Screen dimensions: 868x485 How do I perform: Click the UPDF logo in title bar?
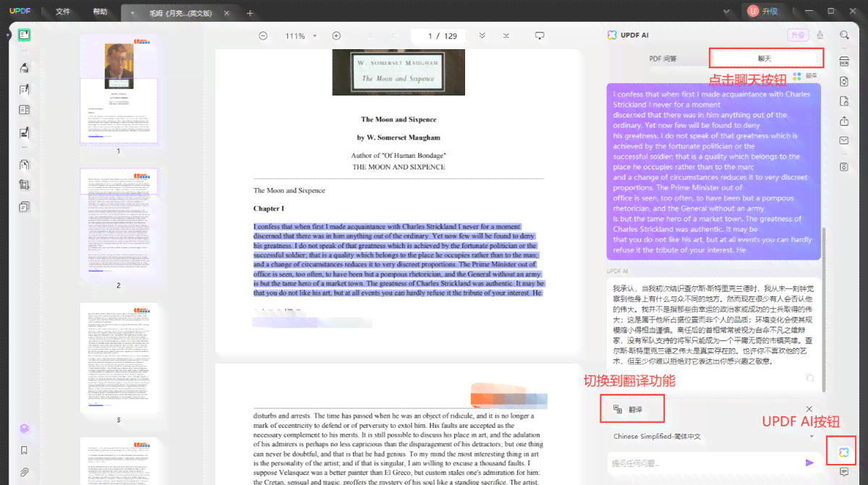(19, 12)
